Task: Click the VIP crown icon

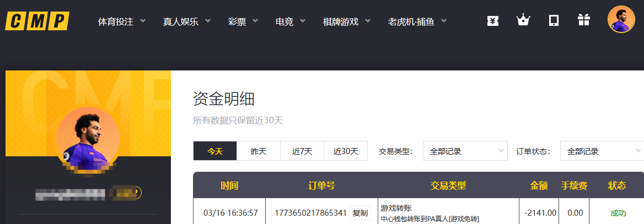Action: pos(523,21)
